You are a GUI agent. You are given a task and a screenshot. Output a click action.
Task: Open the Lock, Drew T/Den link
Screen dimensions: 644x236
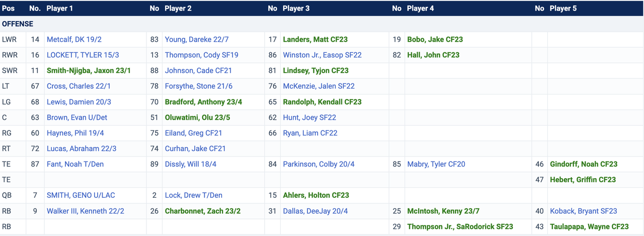[x=193, y=195]
